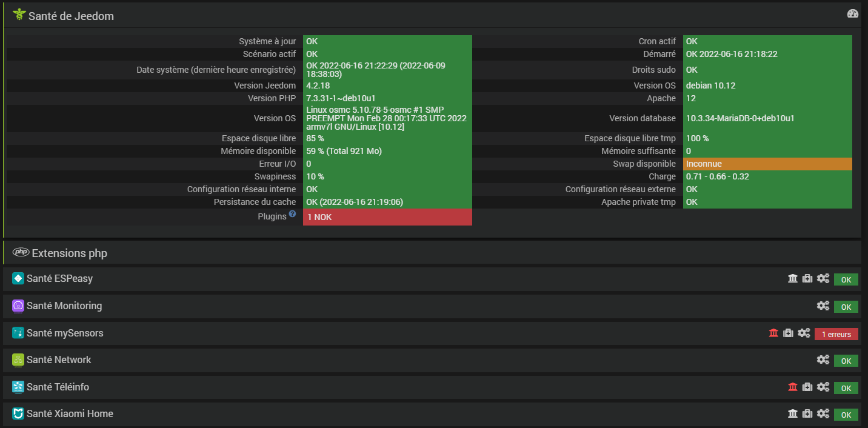
Task: Click the 'Cron actif' label
Action: (657, 41)
